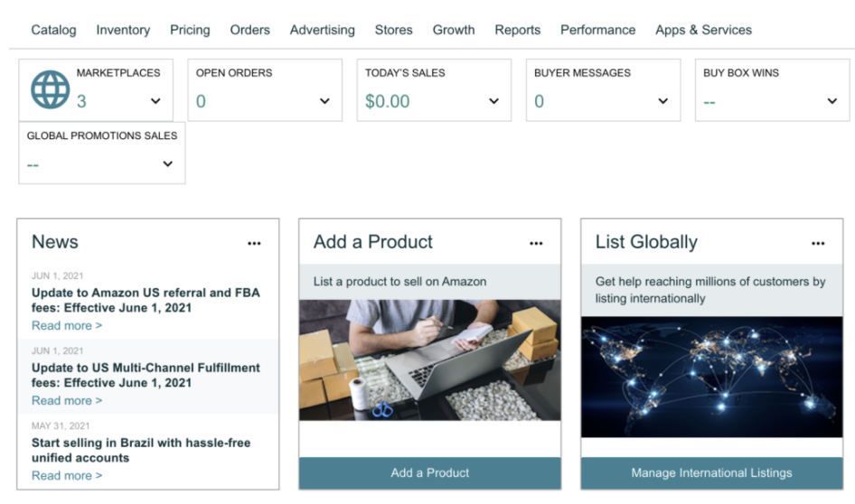Read more about Amazon US referral fees
The width and height of the screenshot is (855, 504).
[67, 325]
